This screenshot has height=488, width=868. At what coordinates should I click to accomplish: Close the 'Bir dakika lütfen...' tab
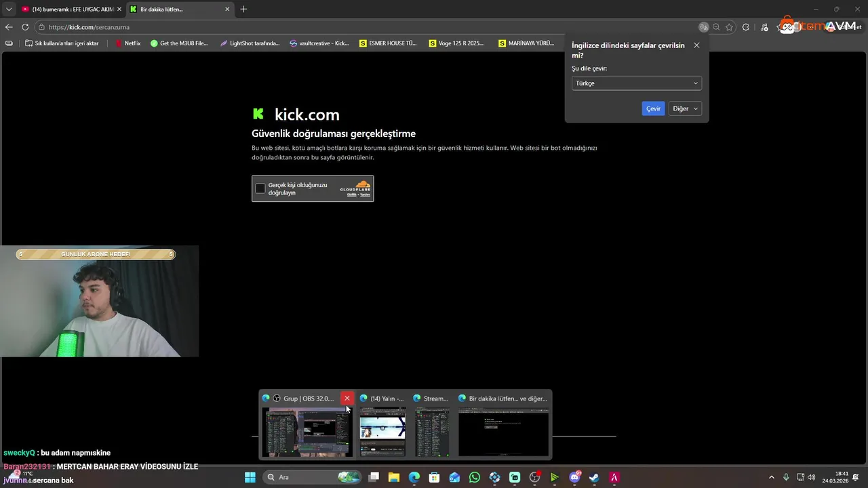(x=227, y=9)
